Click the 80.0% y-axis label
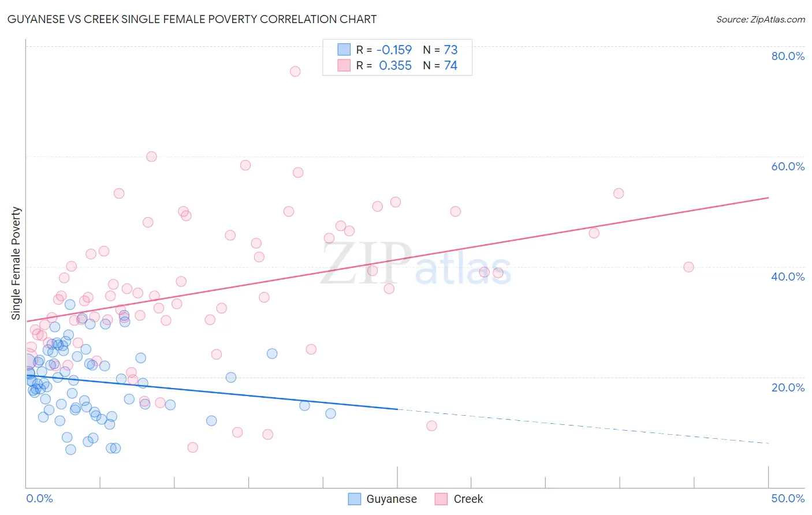Viewport: 812px width, 515px height. click(x=788, y=56)
